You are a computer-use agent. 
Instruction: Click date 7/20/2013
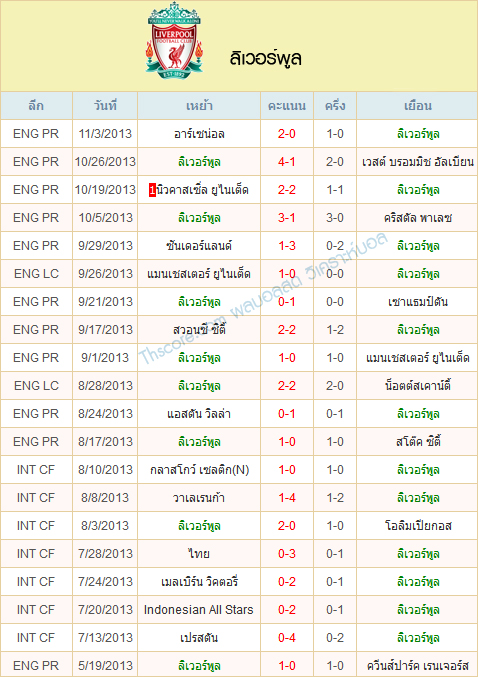coord(105,610)
